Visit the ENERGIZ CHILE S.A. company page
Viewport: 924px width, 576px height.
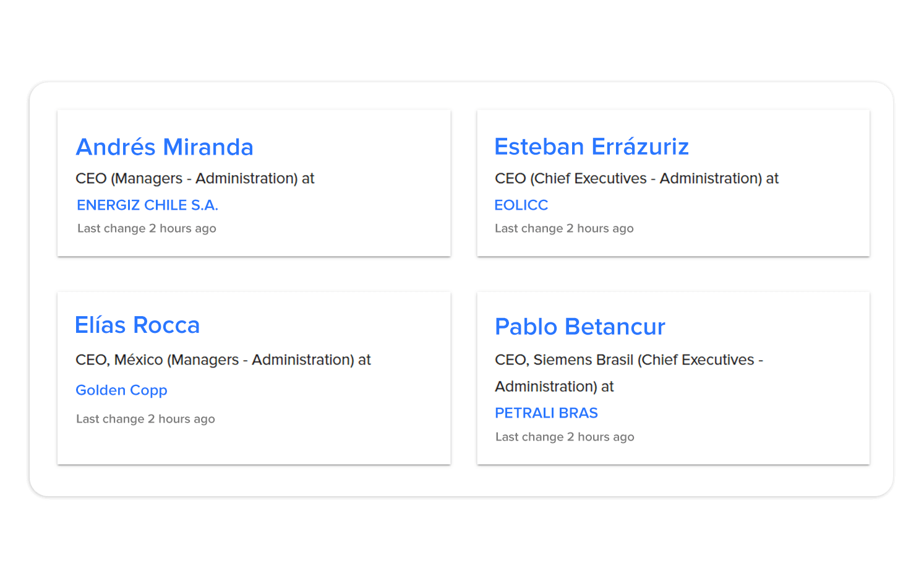(x=147, y=205)
